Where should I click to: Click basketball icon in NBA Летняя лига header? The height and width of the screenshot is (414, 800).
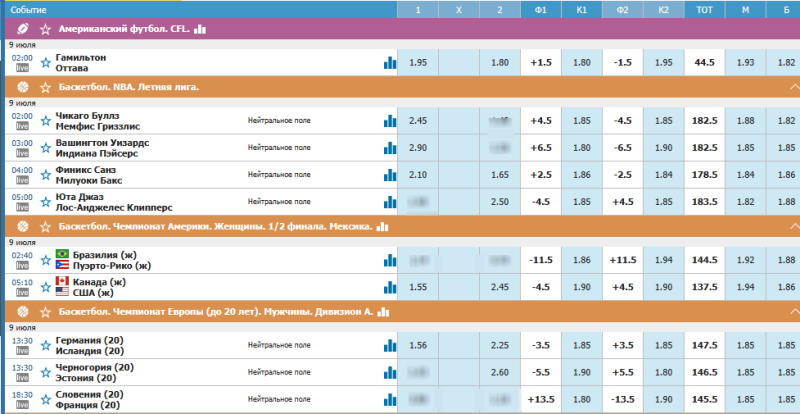21,87
